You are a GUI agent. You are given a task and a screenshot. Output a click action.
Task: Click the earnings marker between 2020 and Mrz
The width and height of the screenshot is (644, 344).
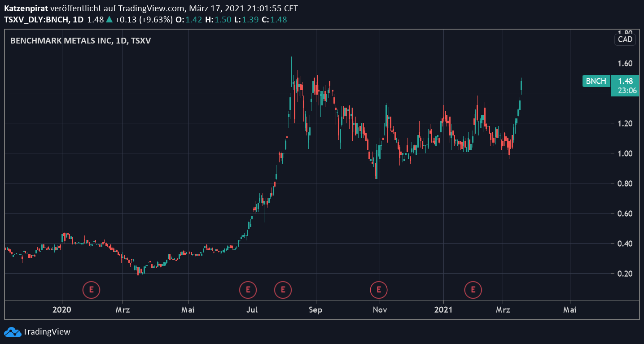tap(92, 290)
